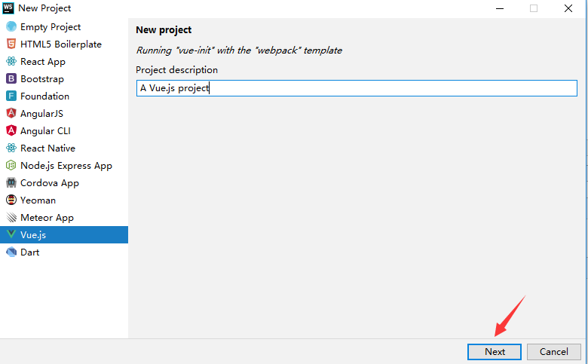
Task: Click the Yeoman generator icon
Action: click(11, 200)
